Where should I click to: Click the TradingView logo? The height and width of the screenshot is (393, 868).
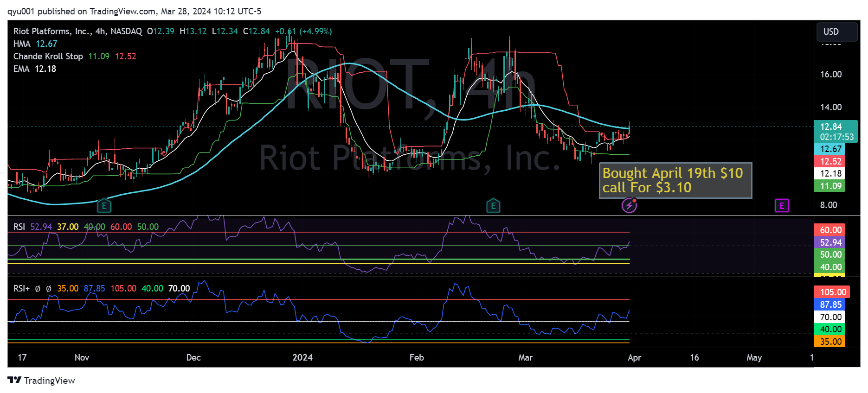click(x=41, y=380)
